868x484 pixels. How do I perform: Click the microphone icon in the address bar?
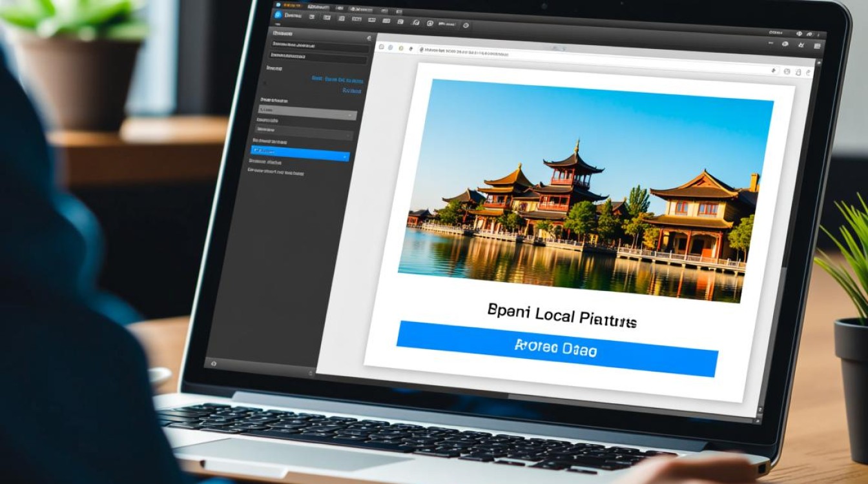774,70
